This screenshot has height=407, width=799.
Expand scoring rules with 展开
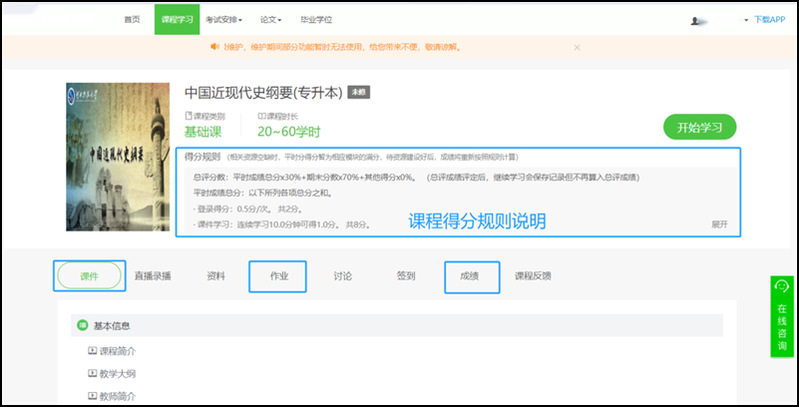click(719, 224)
